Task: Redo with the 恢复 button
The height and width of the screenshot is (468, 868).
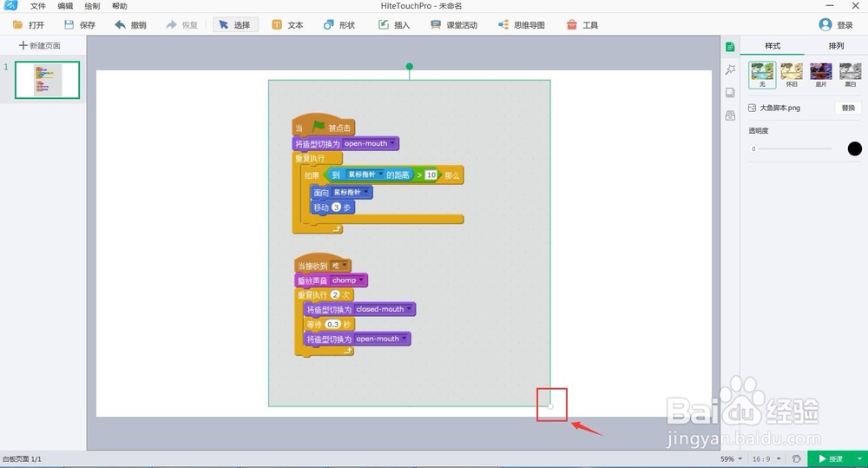Action: (x=181, y=25)
